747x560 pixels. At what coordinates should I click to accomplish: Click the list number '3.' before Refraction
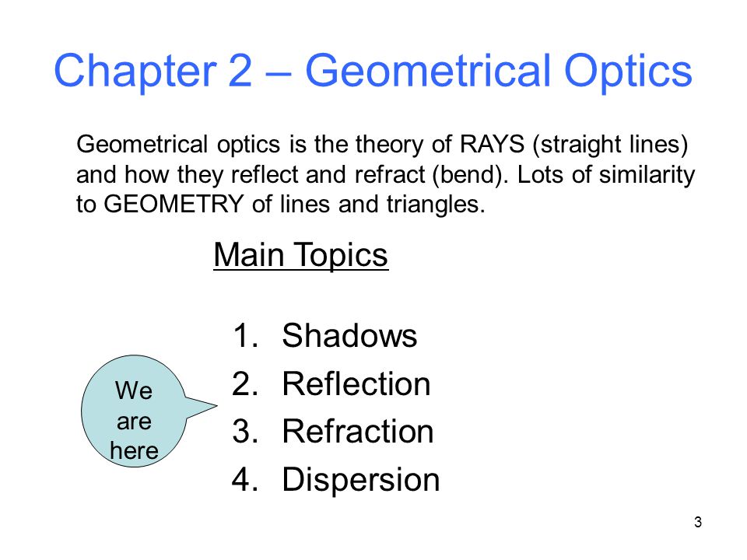pos(245,432)
